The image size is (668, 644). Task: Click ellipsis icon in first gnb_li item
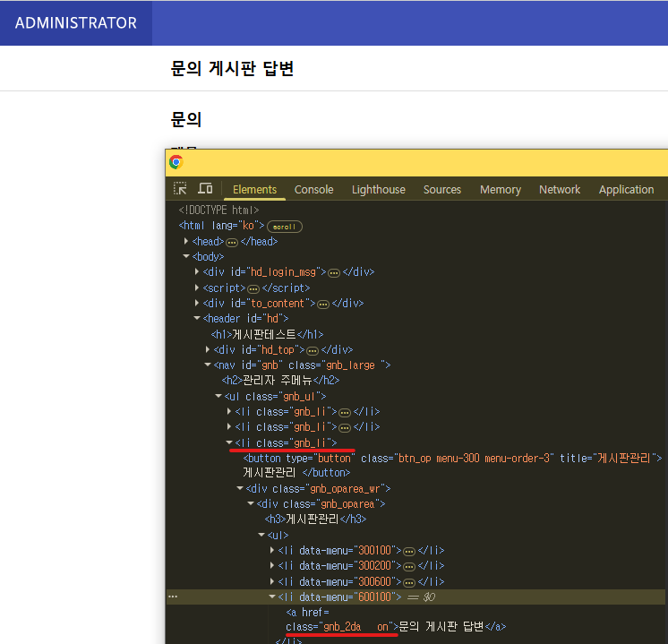(345, 413)
